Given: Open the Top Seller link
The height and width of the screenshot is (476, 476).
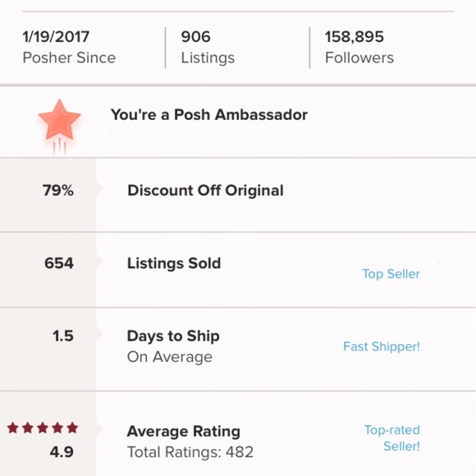Looking at the screenshot, I should (x=391, y=274).
